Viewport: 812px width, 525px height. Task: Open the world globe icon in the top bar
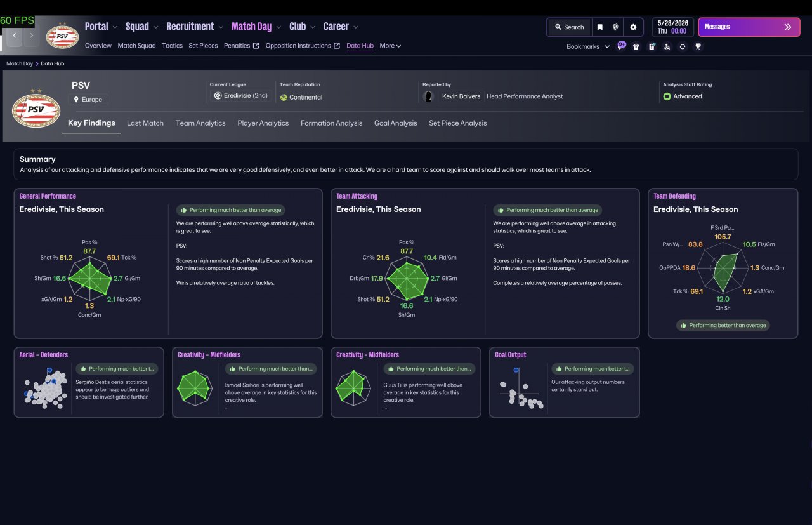click(615, 27)
